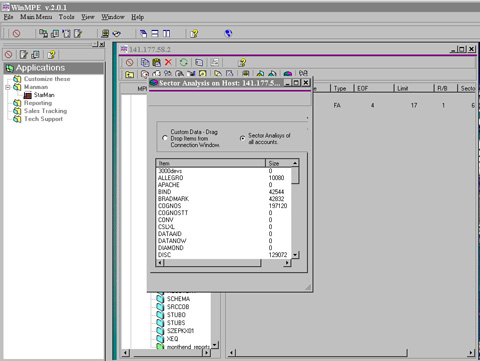This screenshot has height=361, width=480.
Task: Select BIND row in sector list
Action: click(x=223, y=192)
